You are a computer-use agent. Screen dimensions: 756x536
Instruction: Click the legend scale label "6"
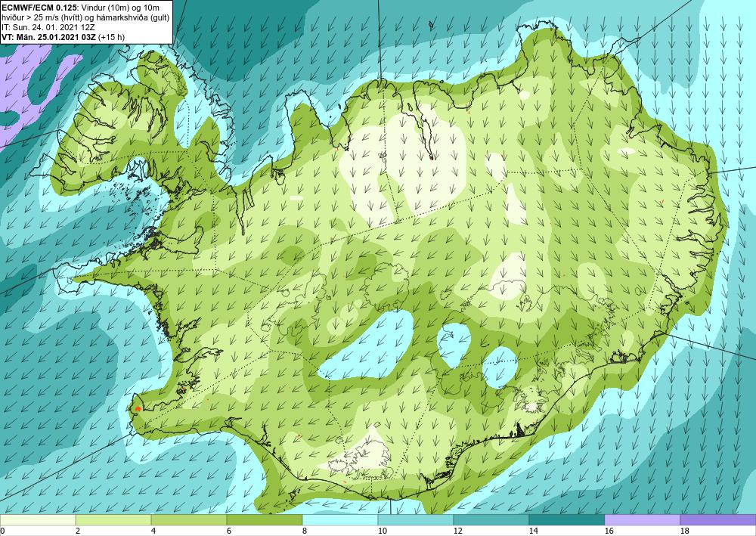[x=228, y=531]
